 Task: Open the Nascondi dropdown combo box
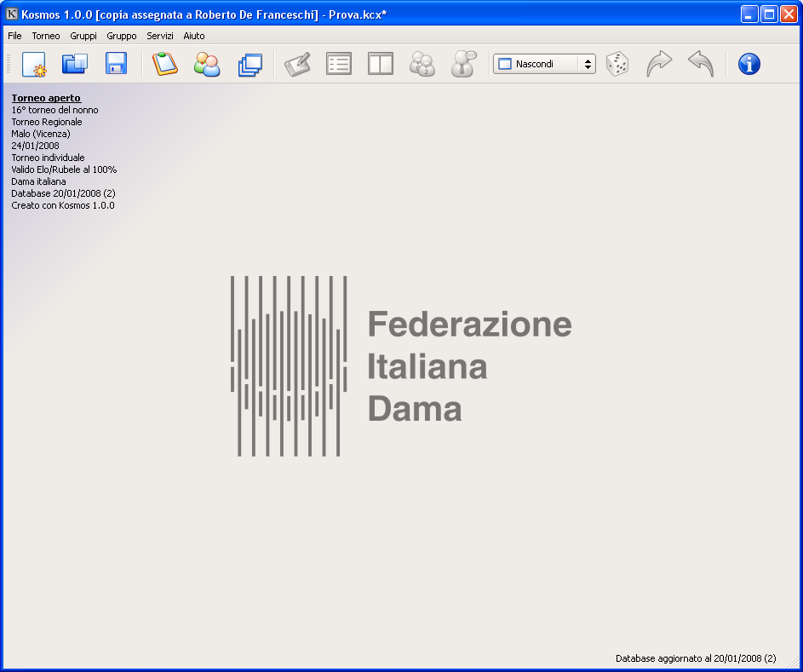[544, 64]
